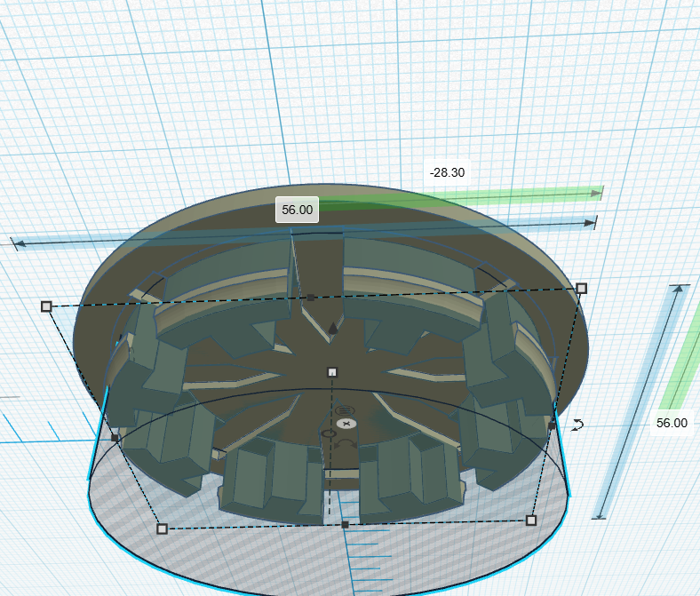Select the top-left white corner resize handle
Screen dimensions: 700x596
46,306
